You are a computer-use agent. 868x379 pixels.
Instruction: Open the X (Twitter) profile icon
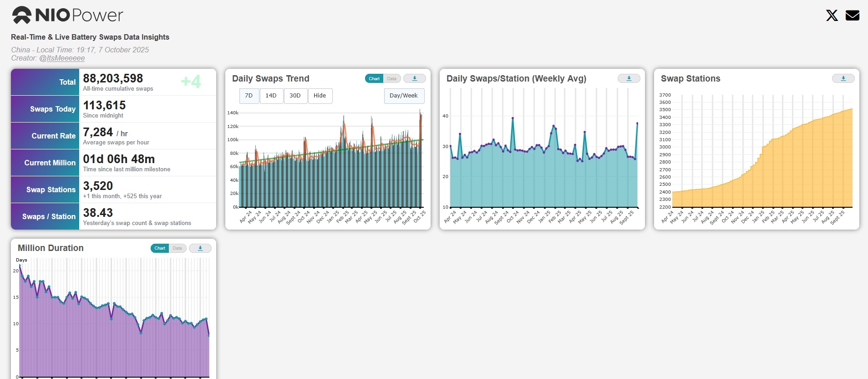832,15
